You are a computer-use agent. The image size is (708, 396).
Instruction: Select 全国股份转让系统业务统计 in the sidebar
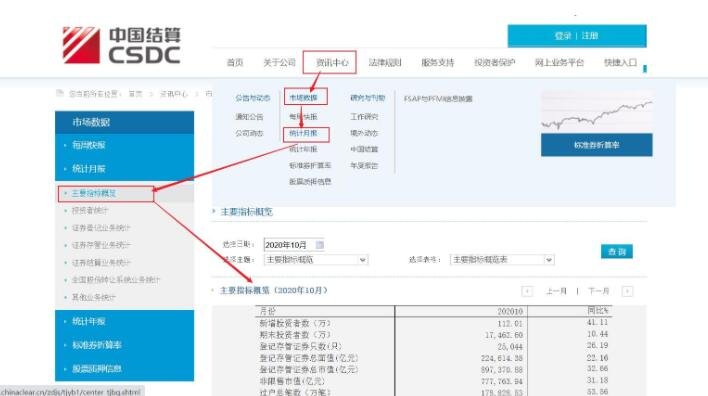(116, 280)
